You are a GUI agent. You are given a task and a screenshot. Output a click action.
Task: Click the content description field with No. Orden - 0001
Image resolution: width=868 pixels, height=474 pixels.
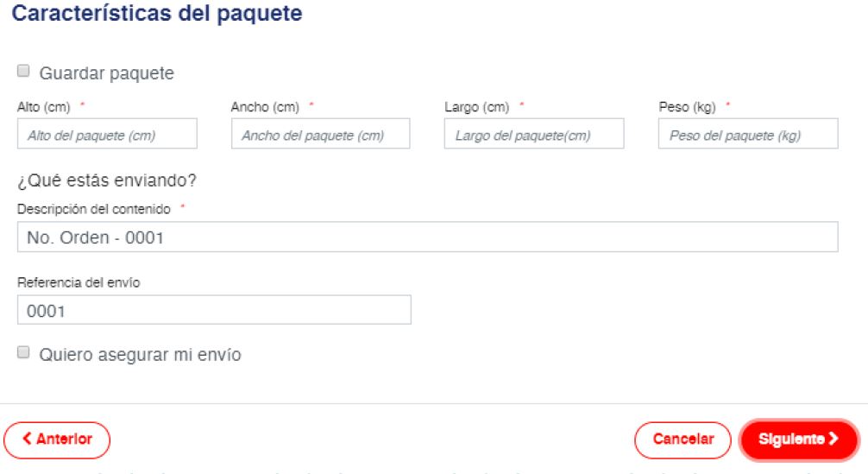click(x=427, y=237)
